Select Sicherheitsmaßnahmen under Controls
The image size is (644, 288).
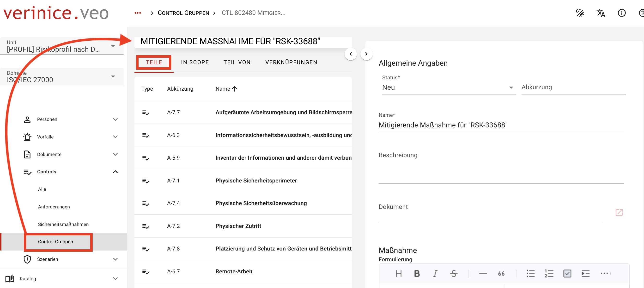[x=63, y=224]
